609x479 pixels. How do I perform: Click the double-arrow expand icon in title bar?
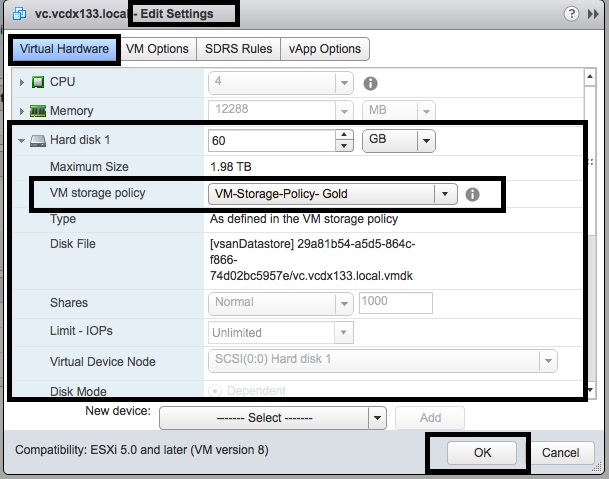(x=592, y=14)
